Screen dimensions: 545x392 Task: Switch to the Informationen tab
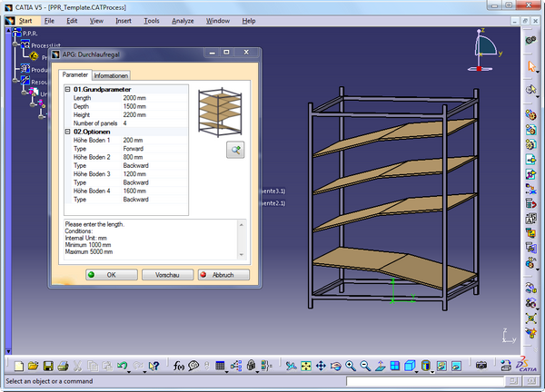tap(112, 75)
